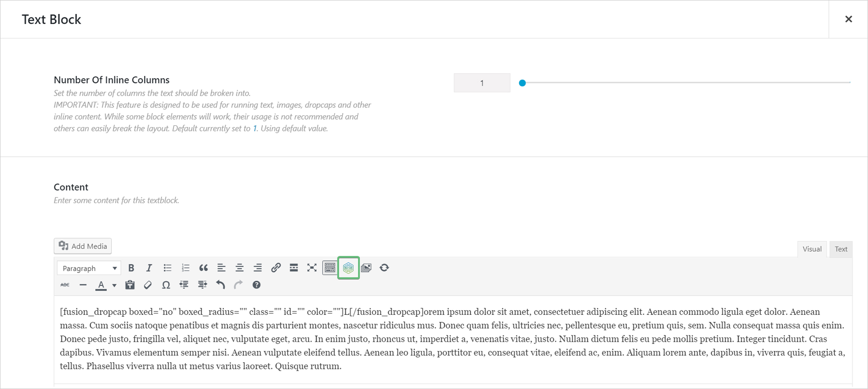Open the Paragraph format dropdown
The image size is (868, 389).
pos(89,268)
